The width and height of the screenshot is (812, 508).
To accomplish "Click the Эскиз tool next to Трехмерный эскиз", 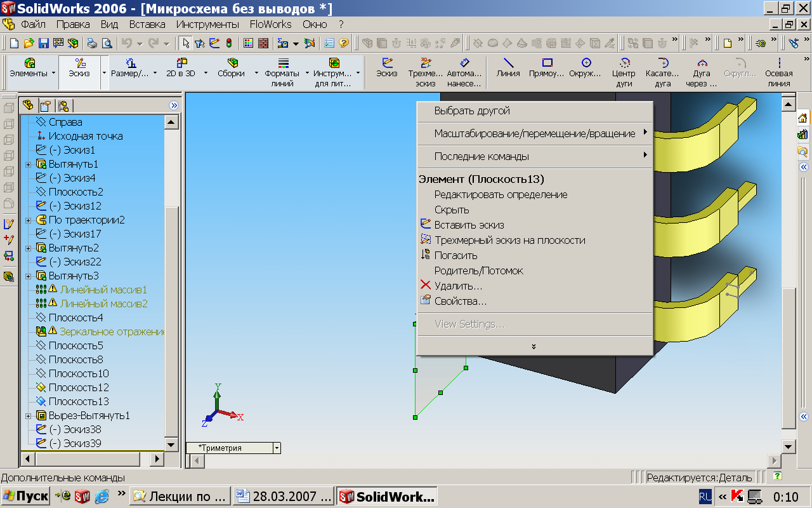I will pyautogui.click(x=387, y=67).
